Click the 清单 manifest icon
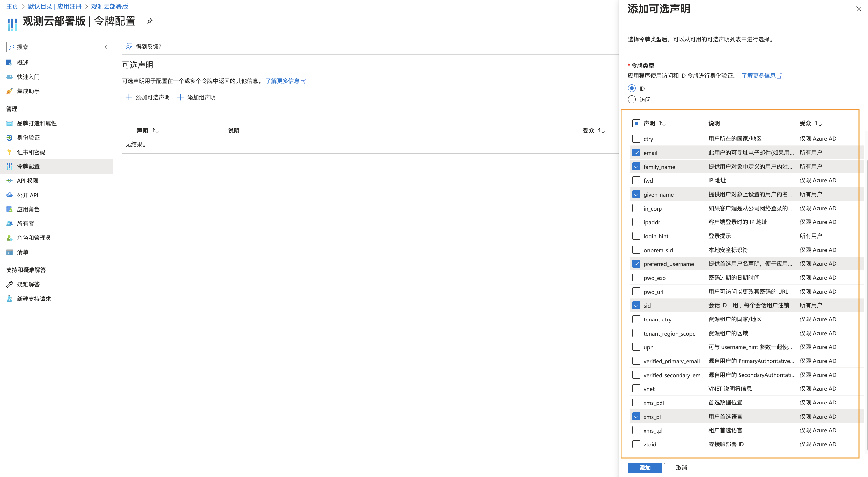The image size is (868, 477). [x=10, y=252]
